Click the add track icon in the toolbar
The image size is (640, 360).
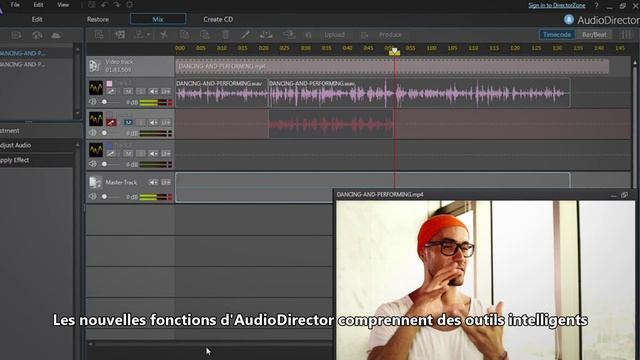(139, 35)
